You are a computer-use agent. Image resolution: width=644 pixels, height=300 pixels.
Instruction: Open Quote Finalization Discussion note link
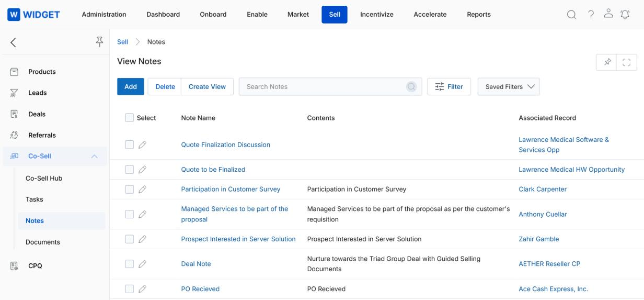[226, 145]
